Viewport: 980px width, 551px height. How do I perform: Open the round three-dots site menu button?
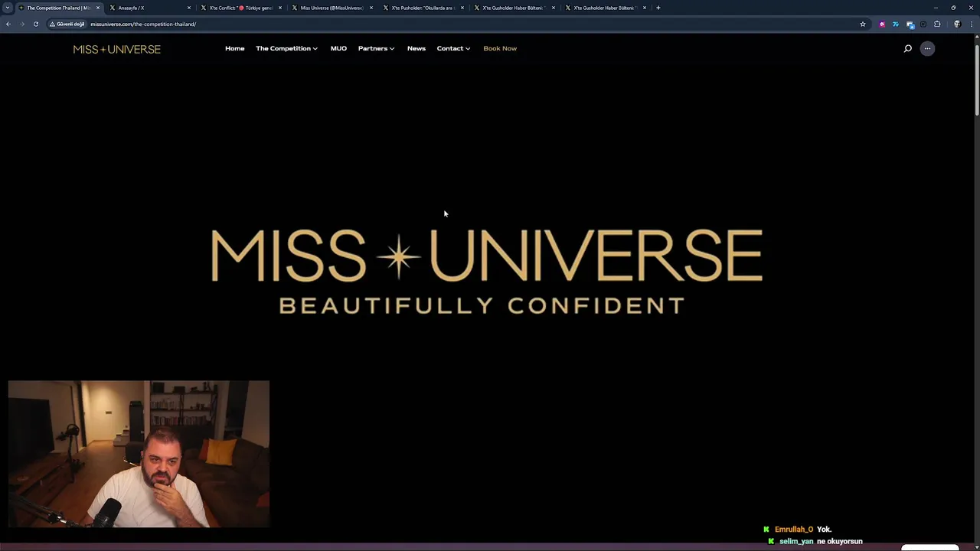click(927, 48)
